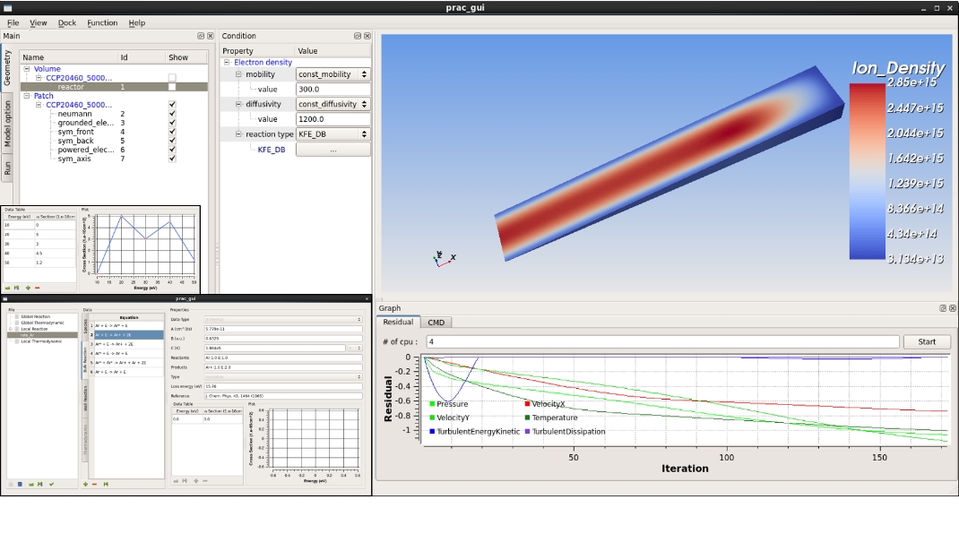Float the Graph dock panel
This screenshot has width=959, height=560.
coord(942,308)
